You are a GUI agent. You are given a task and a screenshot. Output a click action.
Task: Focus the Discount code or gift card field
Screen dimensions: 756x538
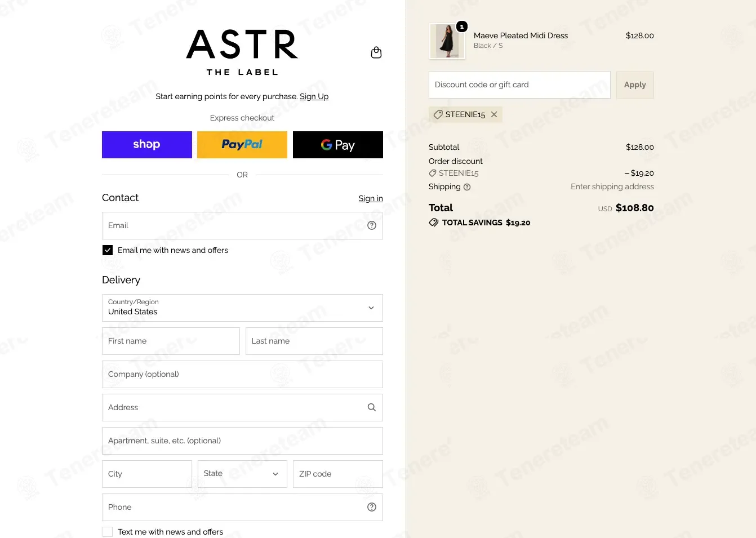point(519,85)
